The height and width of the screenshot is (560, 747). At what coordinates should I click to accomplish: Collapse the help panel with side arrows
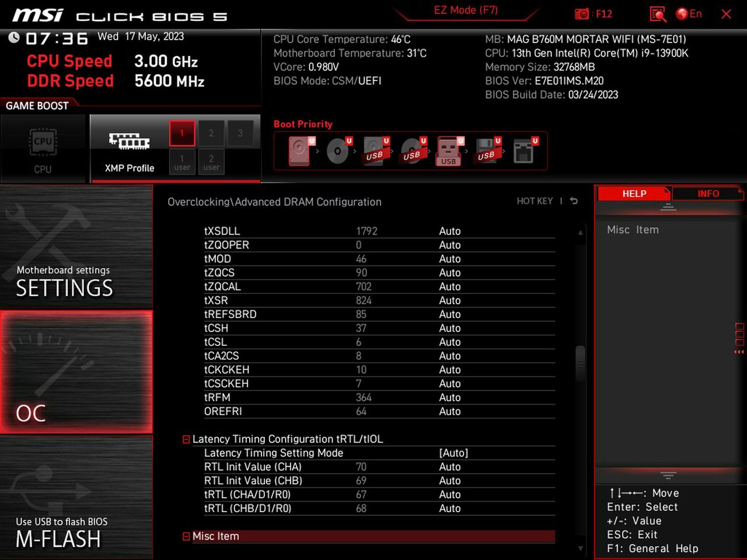[739, 352]
